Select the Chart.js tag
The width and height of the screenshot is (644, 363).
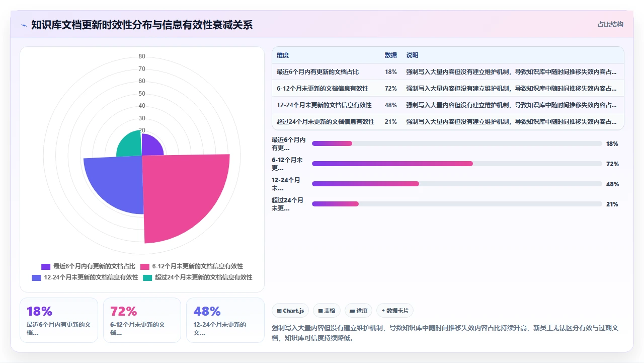tap(290, 311)
